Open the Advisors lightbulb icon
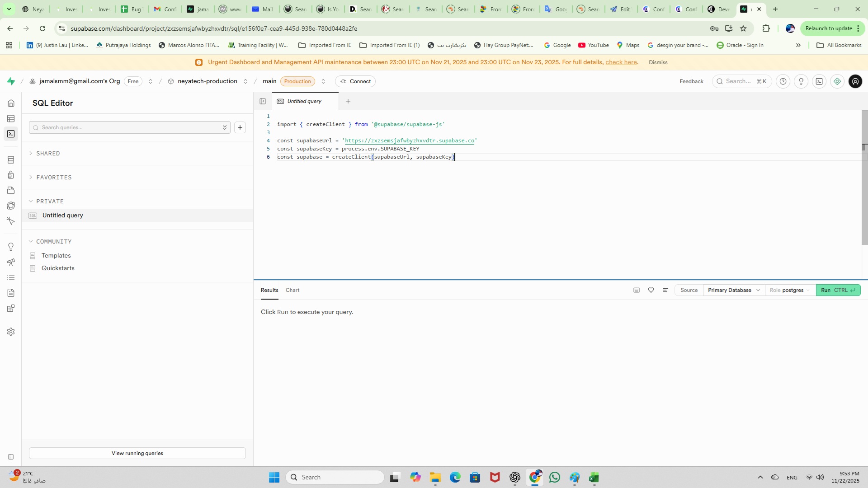This screenshot has width=868, height=488. (x=10, y=246)
